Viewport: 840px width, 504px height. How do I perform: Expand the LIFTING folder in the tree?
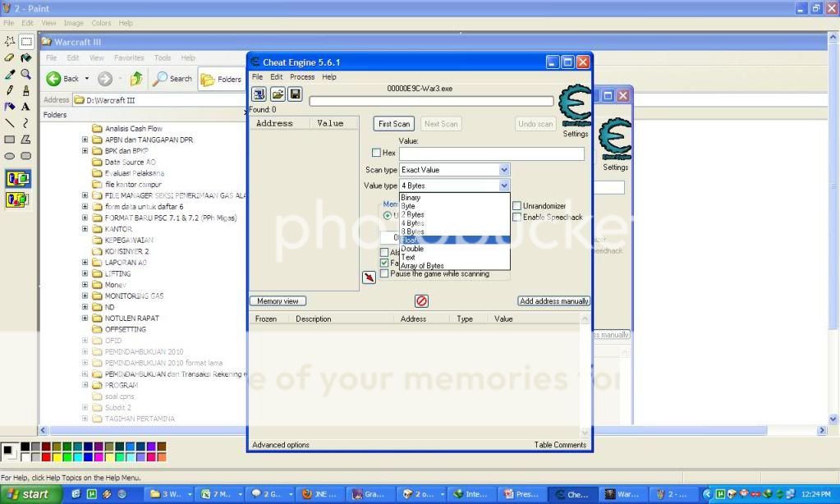coord(85,273)
